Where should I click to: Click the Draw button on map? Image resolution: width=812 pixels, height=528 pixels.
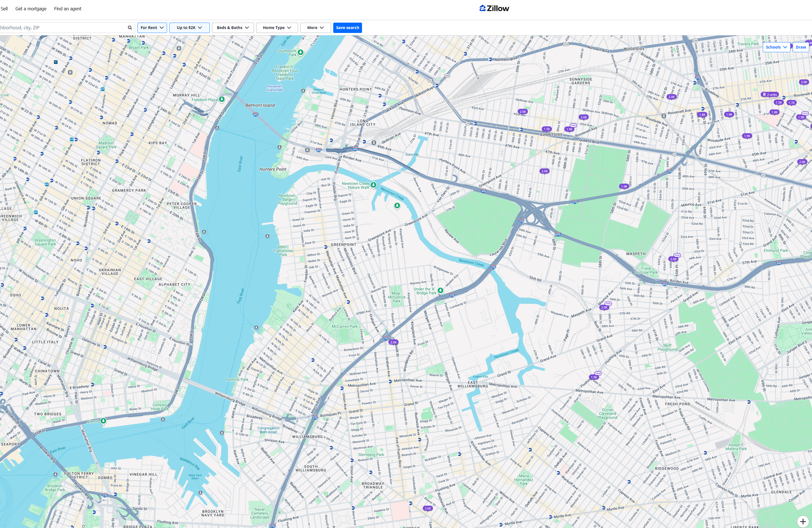[x=801, y=47]
